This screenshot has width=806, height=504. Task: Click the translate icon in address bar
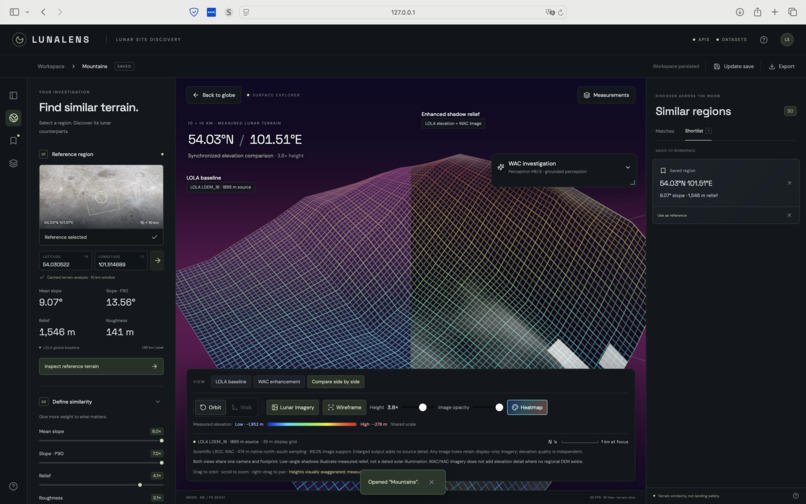[x=550, y=12]
